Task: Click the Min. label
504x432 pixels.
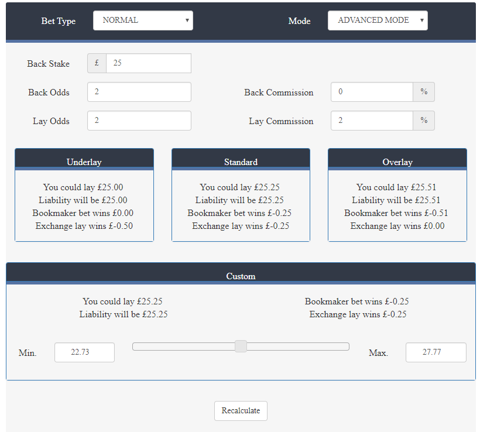Action: [x=28, y=353]
